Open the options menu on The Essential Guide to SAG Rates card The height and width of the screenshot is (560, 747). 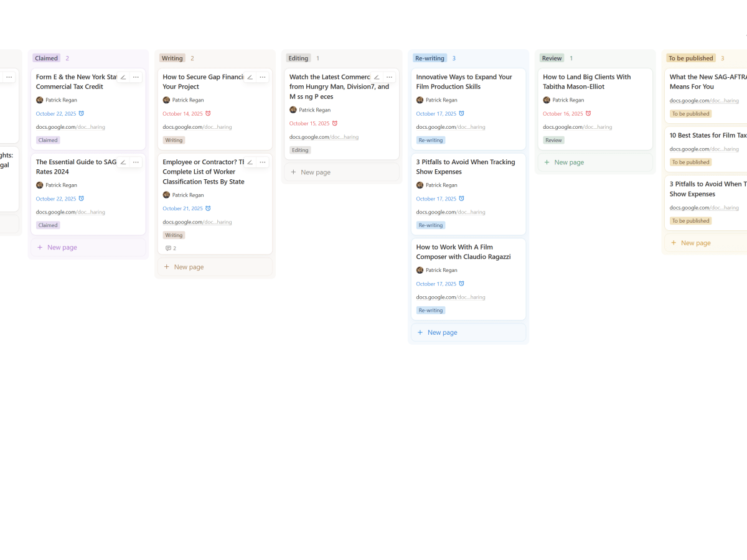[x=136, y=162]
